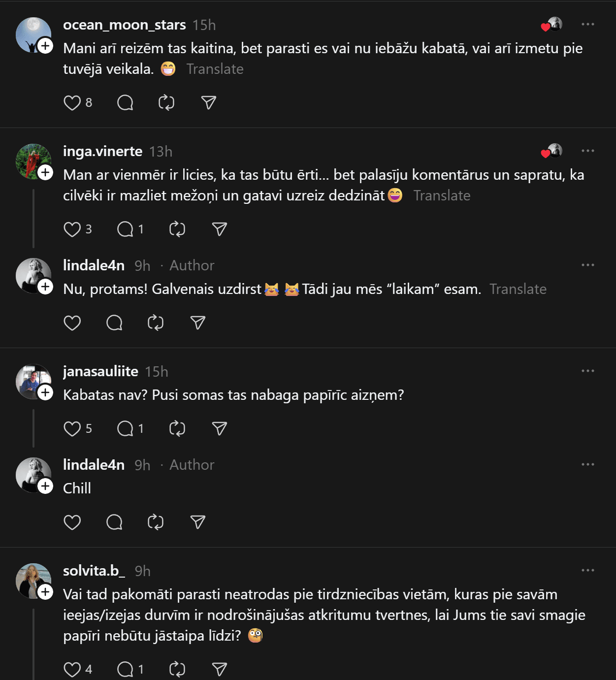Like ocean_moon_stars' comment
The height and width of the screenshot is (680, 616).
[72, 102]
